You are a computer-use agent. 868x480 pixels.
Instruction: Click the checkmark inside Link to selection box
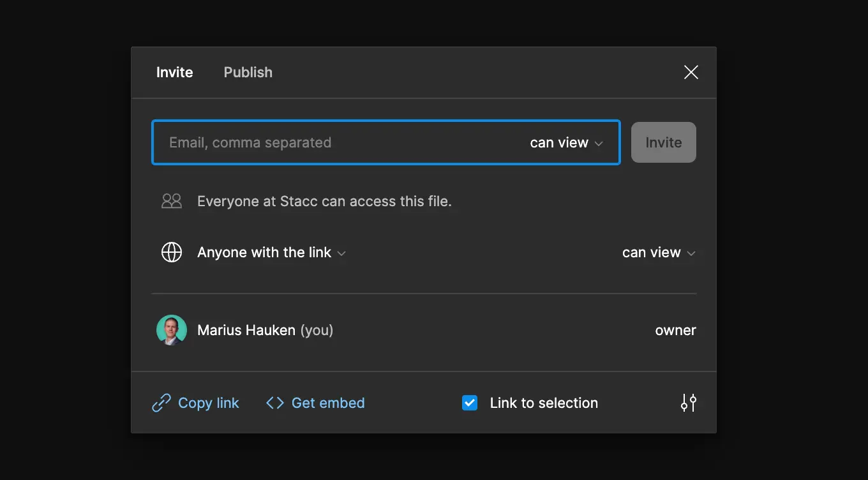[470, 403]
